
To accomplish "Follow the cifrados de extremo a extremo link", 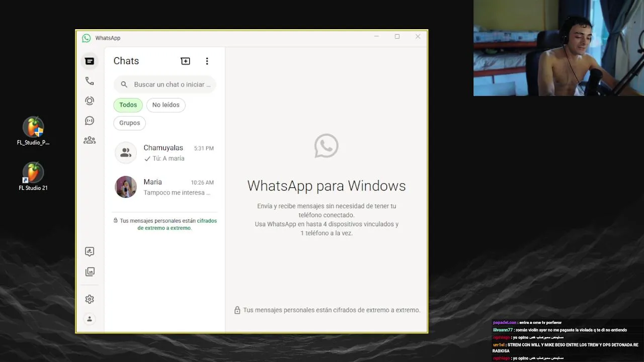I will (177, 224).
